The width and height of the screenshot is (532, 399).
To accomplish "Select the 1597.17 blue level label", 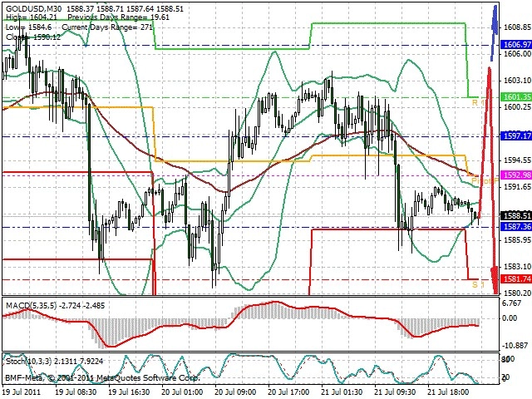I will (516, 136).
